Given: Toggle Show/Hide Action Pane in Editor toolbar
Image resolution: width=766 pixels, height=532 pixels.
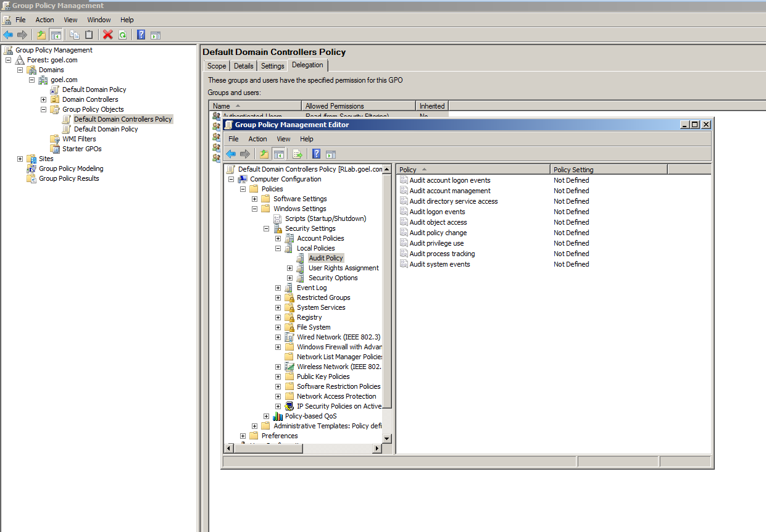Looking at the screenshot, I should tap(331, 154).
